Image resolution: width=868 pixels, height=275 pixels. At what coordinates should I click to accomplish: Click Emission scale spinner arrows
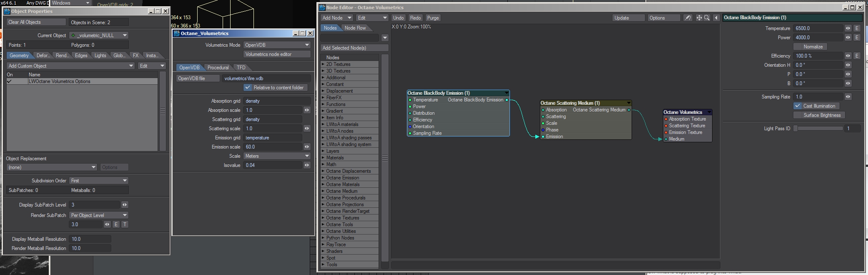tap(307, 147)
